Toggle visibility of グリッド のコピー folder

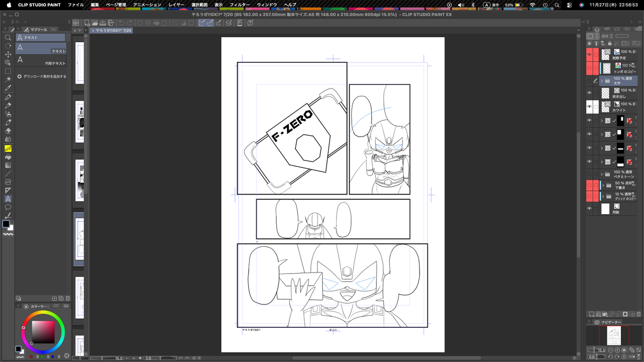pyautogui.click(x=590, y=196)
